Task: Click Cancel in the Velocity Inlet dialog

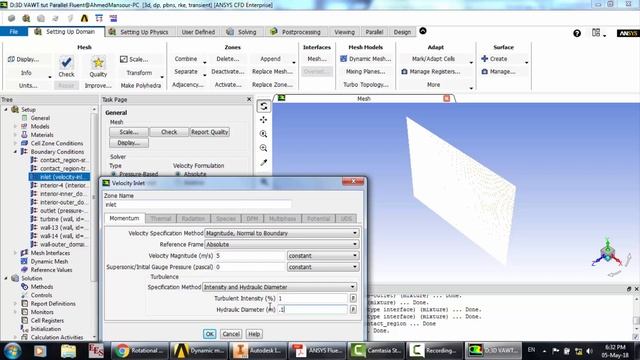Action: (231, 334)
